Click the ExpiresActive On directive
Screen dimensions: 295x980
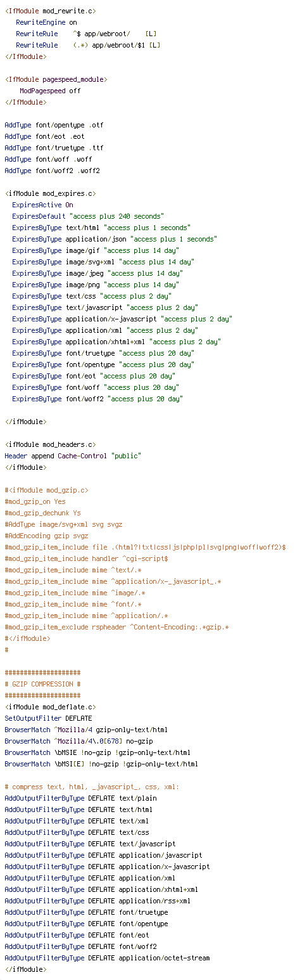pyautogui.click(x=42, y=205)
